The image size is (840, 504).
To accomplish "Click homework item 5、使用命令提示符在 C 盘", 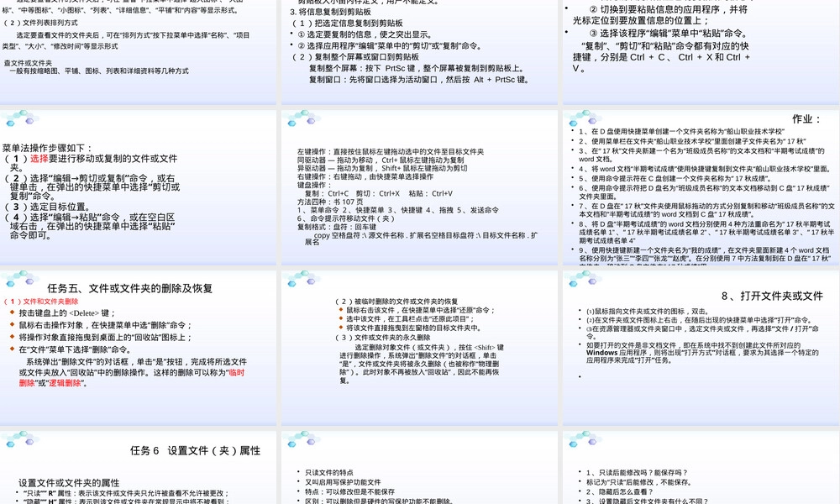I will [675, 178].
